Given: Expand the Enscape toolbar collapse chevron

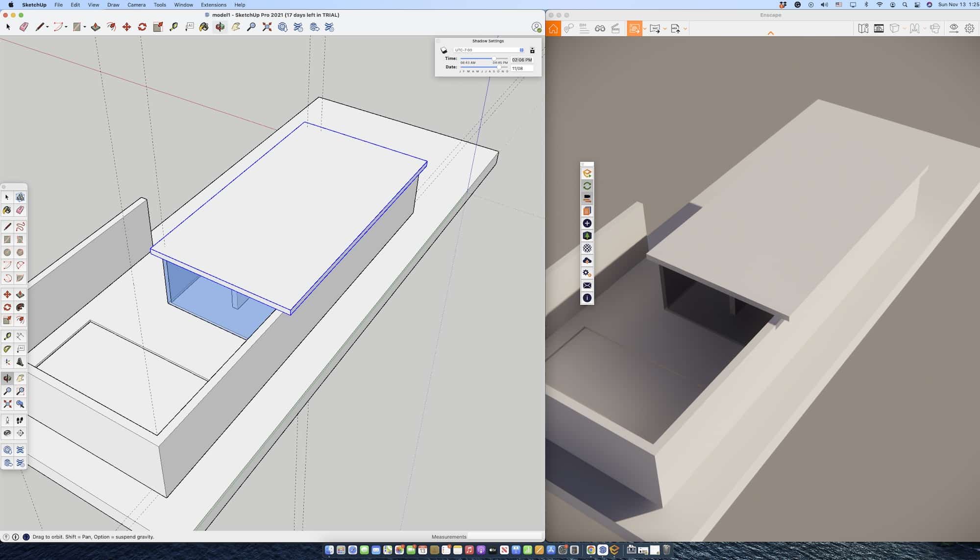Looking at the screenshot, I should tap(771, 33).
